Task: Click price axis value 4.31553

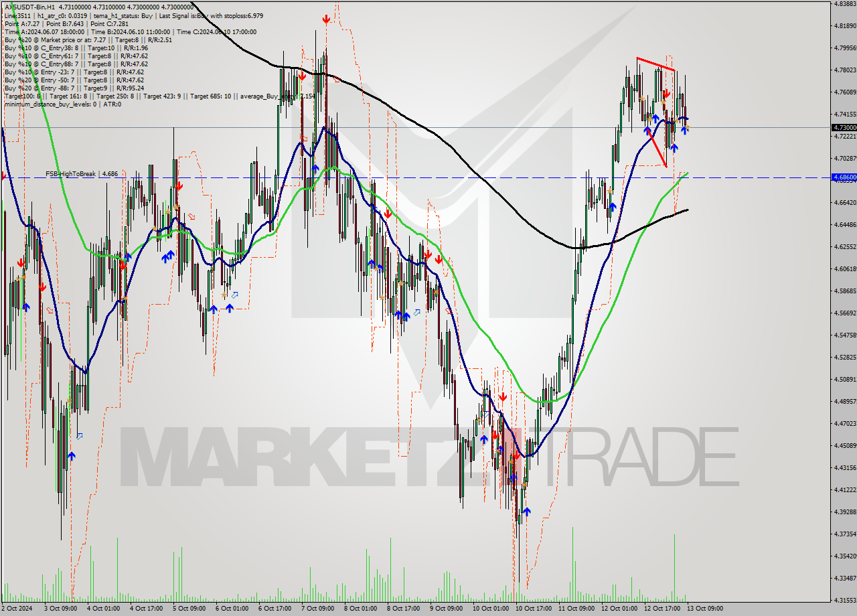Action: click(845, 600)
